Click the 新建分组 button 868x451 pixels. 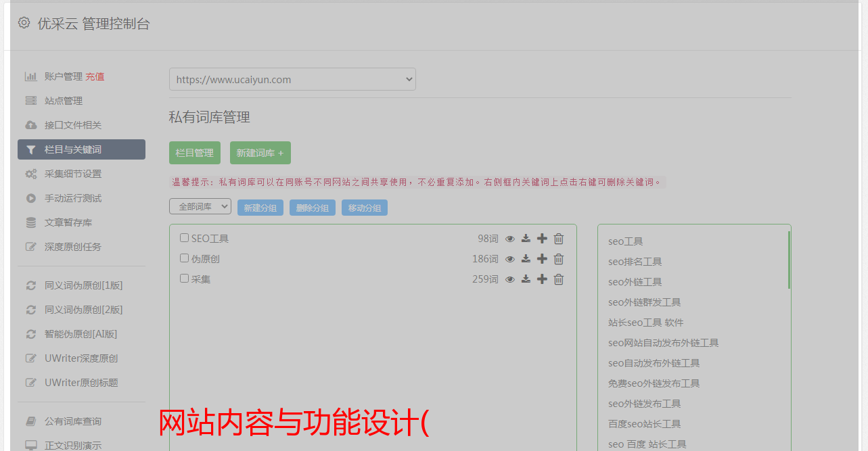click(260, 208)
